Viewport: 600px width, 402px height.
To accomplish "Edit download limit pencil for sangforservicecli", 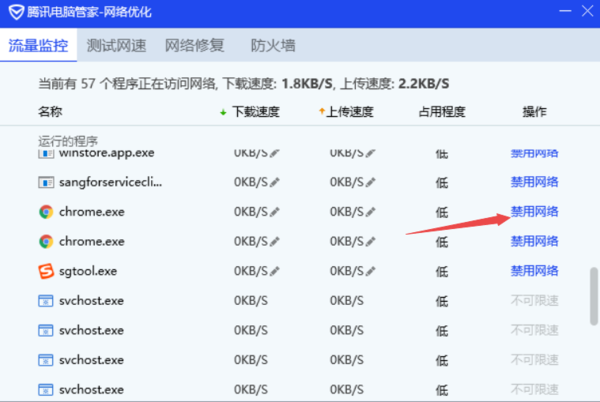I will pyautogui.click(x=274, y=182).
